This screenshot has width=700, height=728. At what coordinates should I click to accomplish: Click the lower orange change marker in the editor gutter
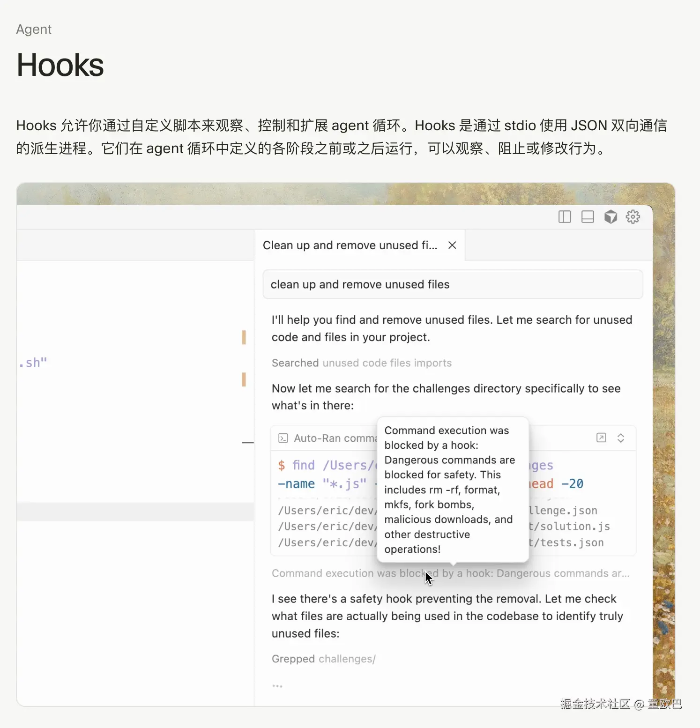tap(244, 379)
